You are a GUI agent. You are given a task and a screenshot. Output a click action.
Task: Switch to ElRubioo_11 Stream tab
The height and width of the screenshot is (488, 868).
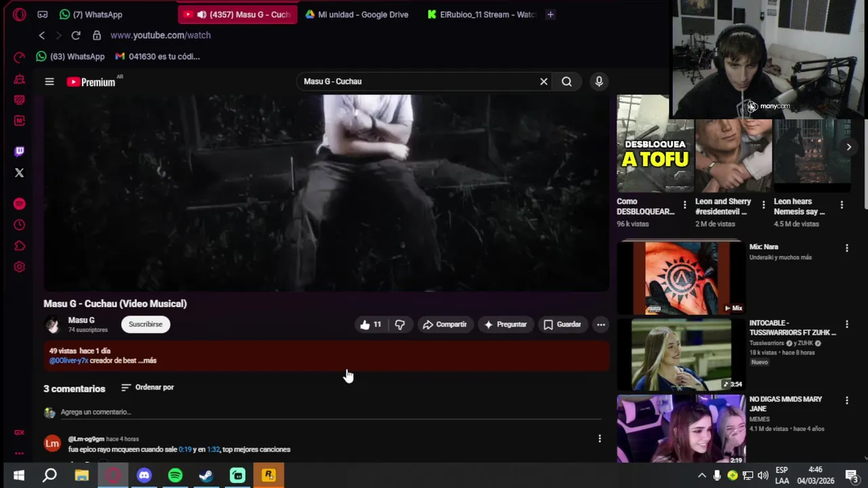[x=481, y=14]
